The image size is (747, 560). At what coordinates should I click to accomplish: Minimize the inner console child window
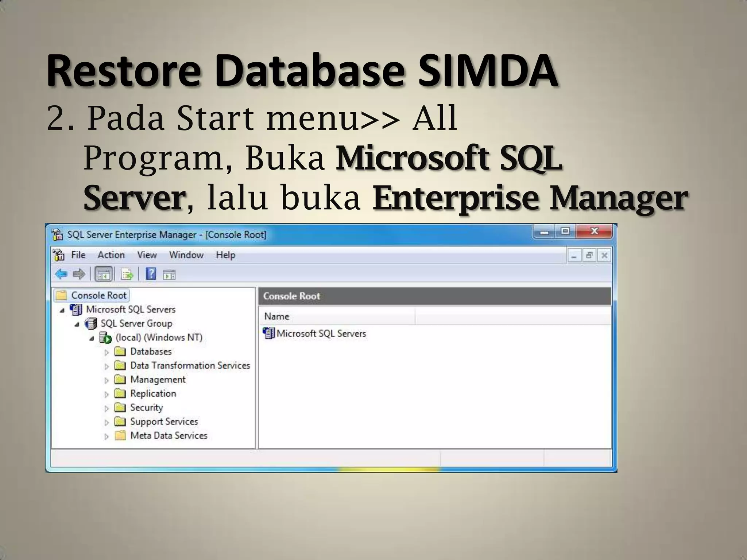(574, 256)
